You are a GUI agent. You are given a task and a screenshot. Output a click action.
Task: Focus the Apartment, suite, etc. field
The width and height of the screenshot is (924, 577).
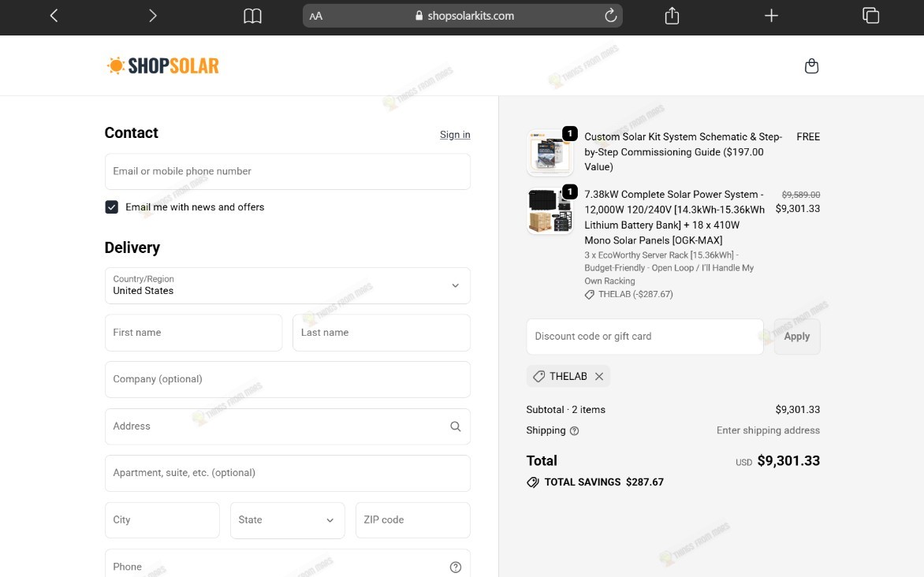pos(288,473)
